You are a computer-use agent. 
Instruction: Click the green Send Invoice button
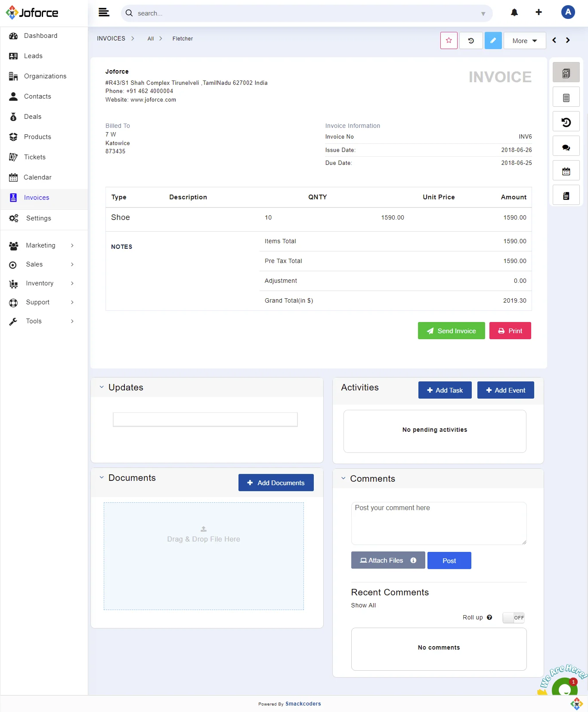451,331
